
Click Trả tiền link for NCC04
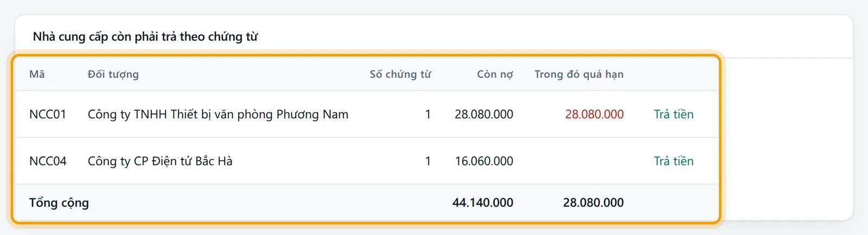pyautogui.click(x=673, y=161)
